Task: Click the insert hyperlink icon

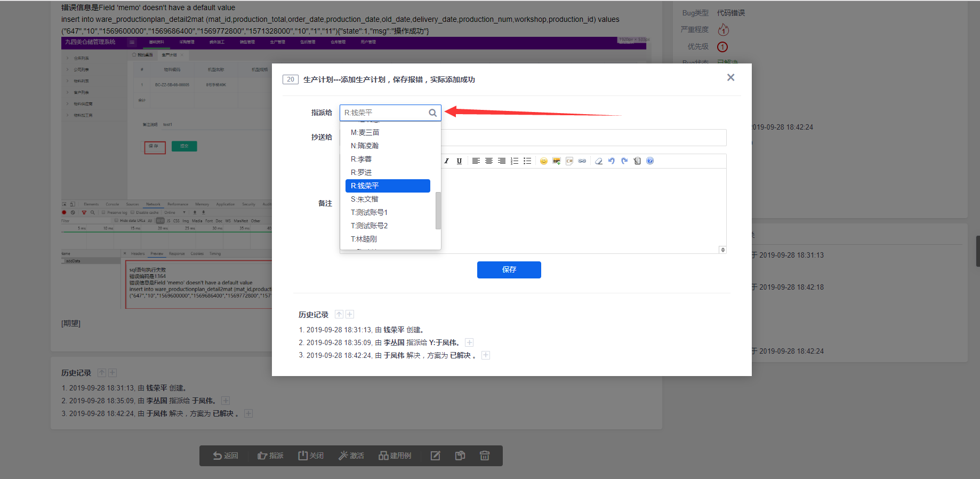Action: [x=582, y=161]
